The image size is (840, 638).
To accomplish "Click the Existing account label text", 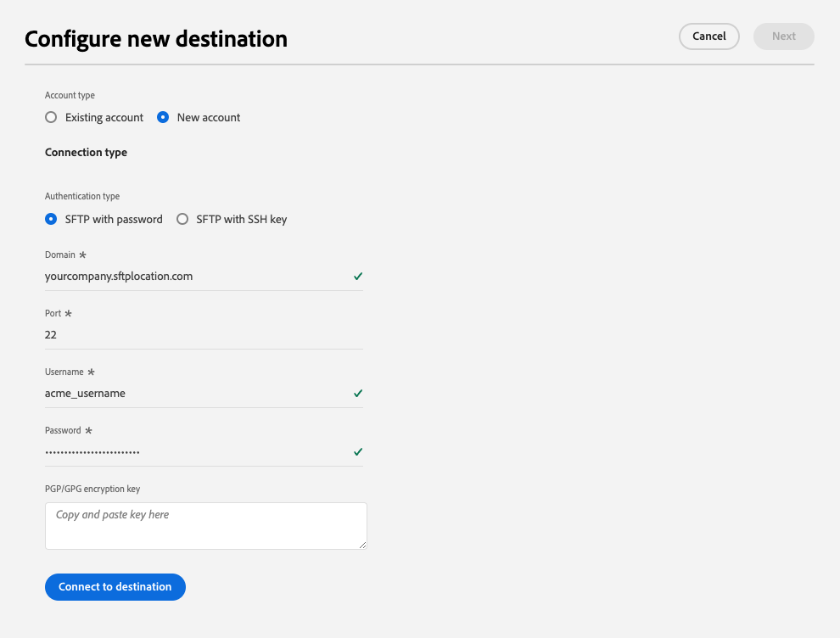I will coord(104,118).
